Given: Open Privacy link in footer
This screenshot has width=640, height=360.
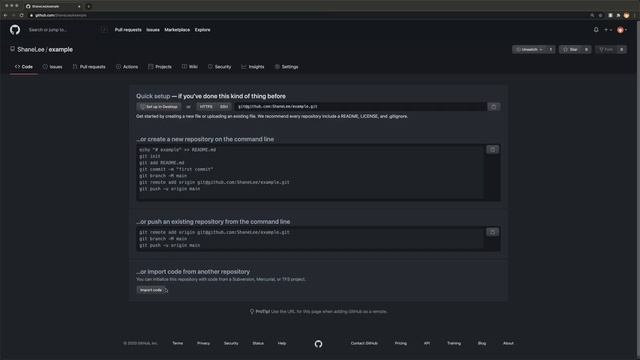Looking at the screenshot, I should [x=203, y=343].
